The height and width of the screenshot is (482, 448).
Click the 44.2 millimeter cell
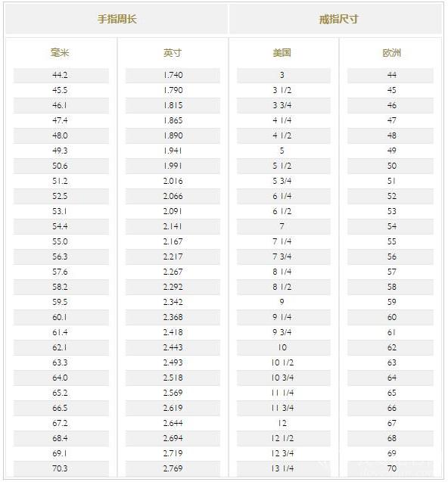[61, 75]
